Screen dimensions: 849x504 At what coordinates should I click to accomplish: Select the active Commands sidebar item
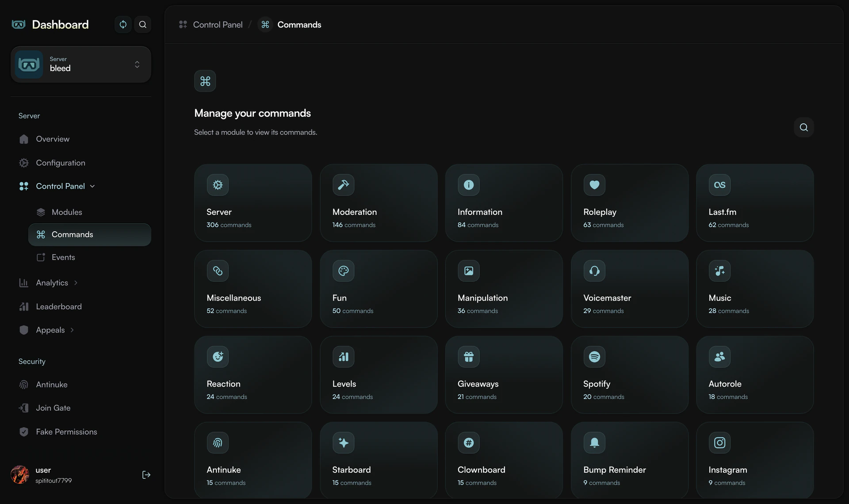(90, 235)
